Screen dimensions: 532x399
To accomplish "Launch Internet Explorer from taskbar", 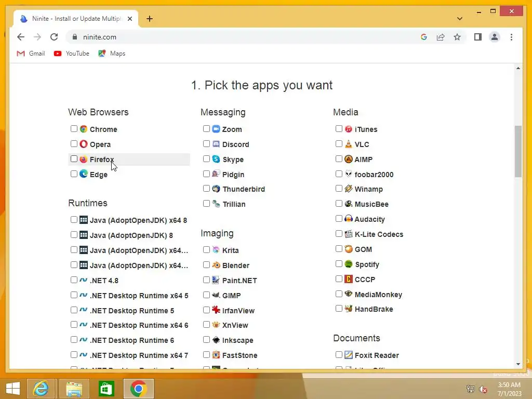I will pyautogui.click(x=41, y=389).
